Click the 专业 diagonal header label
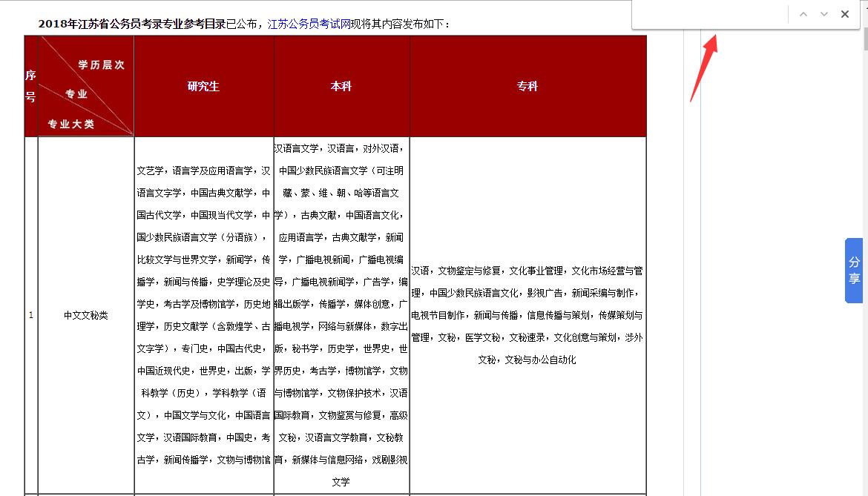Screen dimensions: 868x496 pyautogui.click(x=76, y=94)
